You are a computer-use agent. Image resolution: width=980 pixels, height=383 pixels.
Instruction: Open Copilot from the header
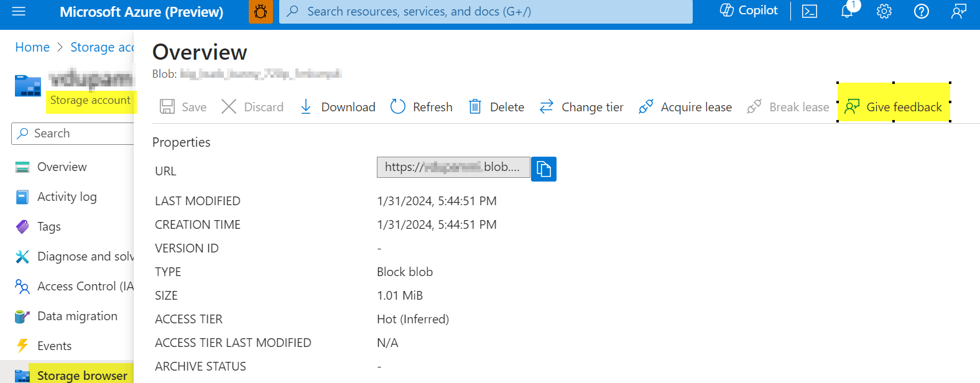pyautogui.click(x=749, y=11)
